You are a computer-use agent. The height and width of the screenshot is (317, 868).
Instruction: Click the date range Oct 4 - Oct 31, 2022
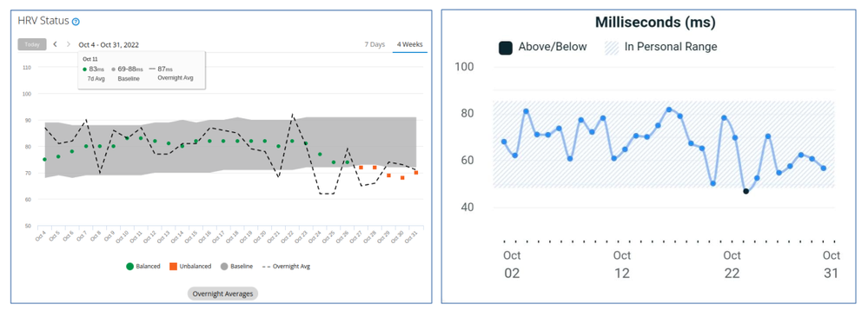tap(109, 44)
